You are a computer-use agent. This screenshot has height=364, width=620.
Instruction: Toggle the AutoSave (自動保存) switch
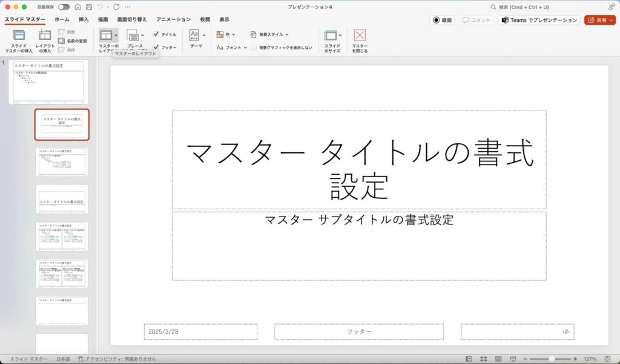(x=64, y=7)
